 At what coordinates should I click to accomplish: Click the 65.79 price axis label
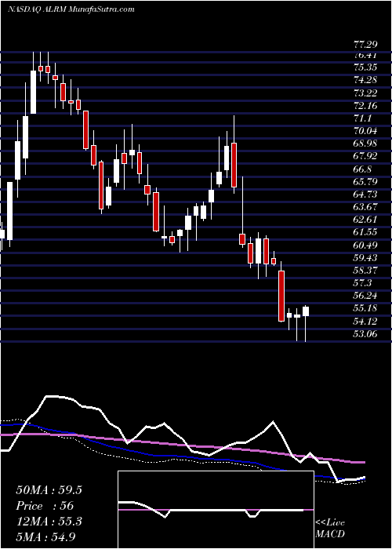pos(365,182)
